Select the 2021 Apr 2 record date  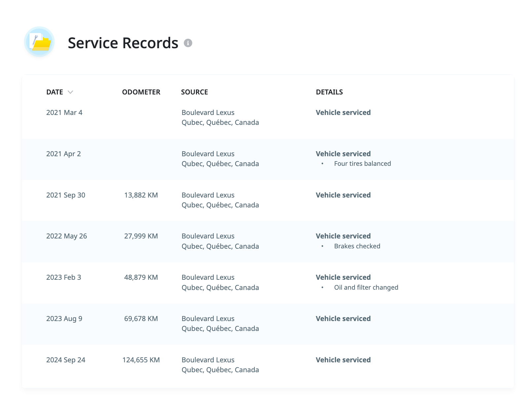[63, 154]
